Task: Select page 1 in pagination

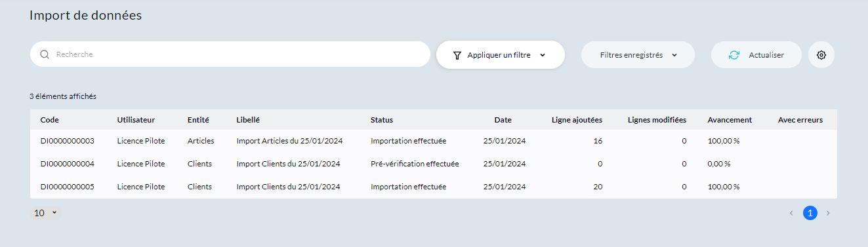Action: [810, 213]
